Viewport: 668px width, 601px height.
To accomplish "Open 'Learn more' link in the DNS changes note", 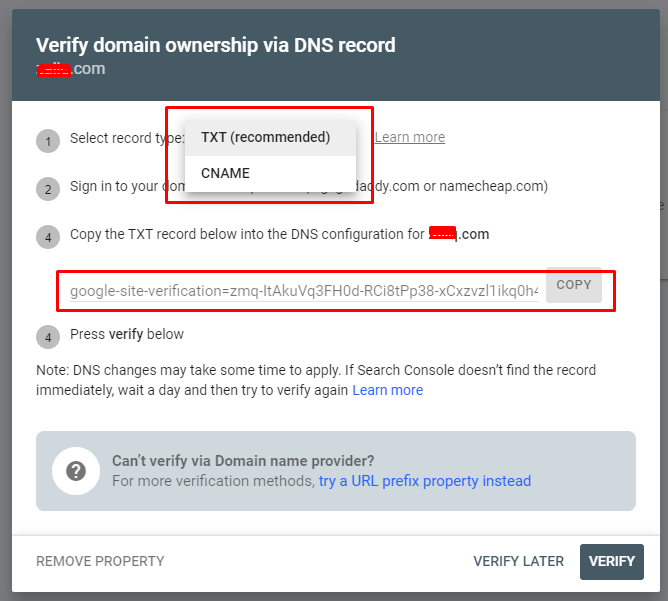I will click(x=387, y=390).
